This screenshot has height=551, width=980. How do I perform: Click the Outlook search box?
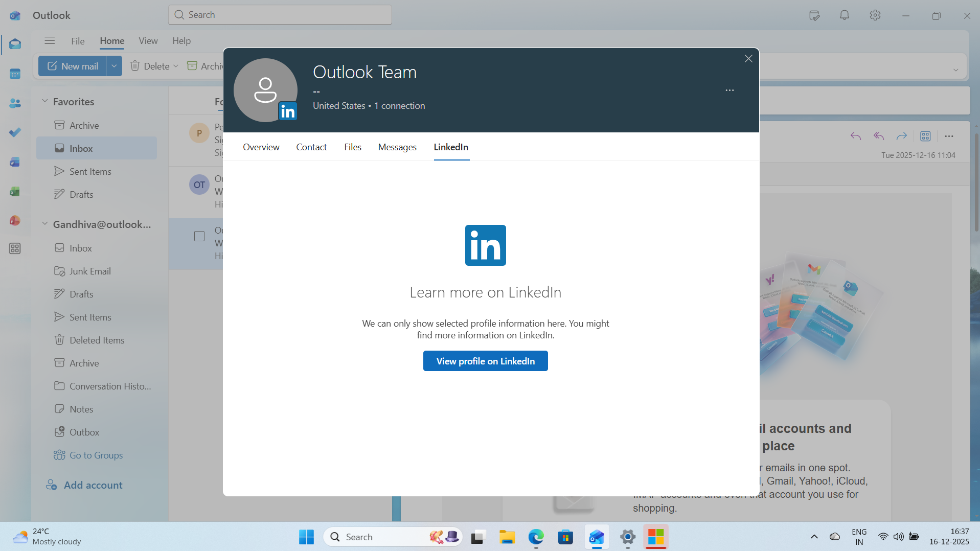click(280, 15)
